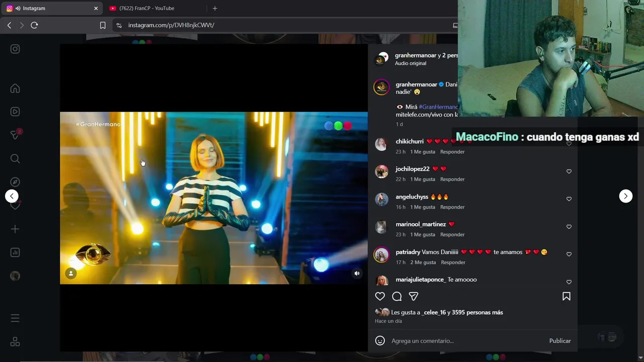Switch to FranCP YouTube tab

[146, 8]
